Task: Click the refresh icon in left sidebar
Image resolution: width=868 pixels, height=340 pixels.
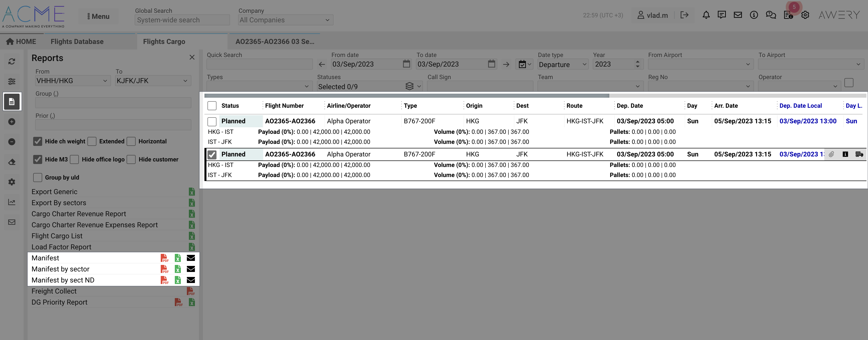Action: (12, 61)
